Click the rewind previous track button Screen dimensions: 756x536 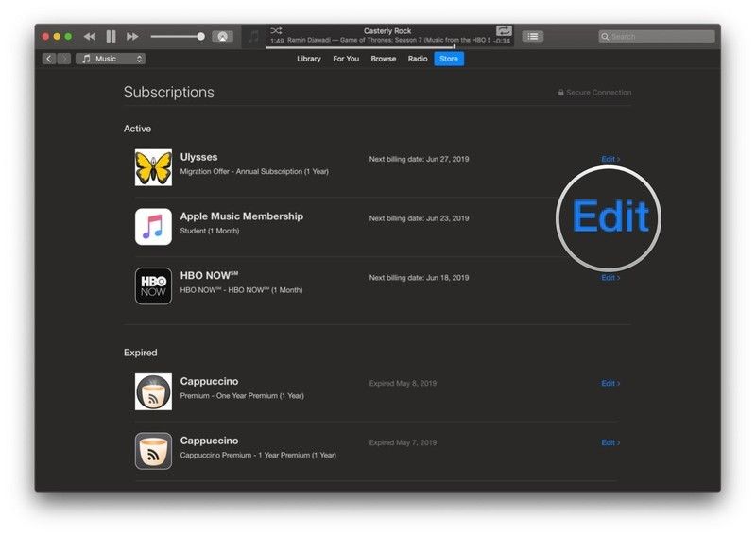(x=89, y=36)
